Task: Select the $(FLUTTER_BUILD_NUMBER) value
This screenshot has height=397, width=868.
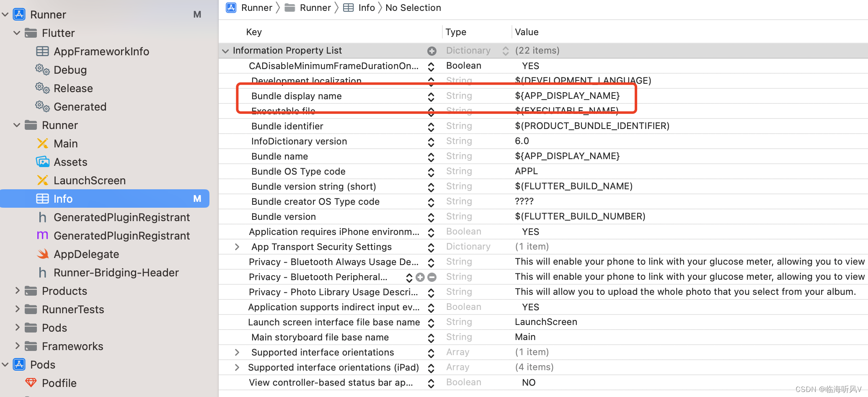Action: coord(580,217)
